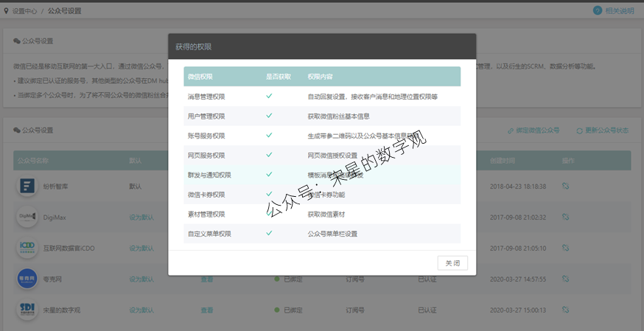Click the 互联网数据官iCDO account logo
Image resolution: width=644 pixels, height=331 pixels.
coord(27,248)
